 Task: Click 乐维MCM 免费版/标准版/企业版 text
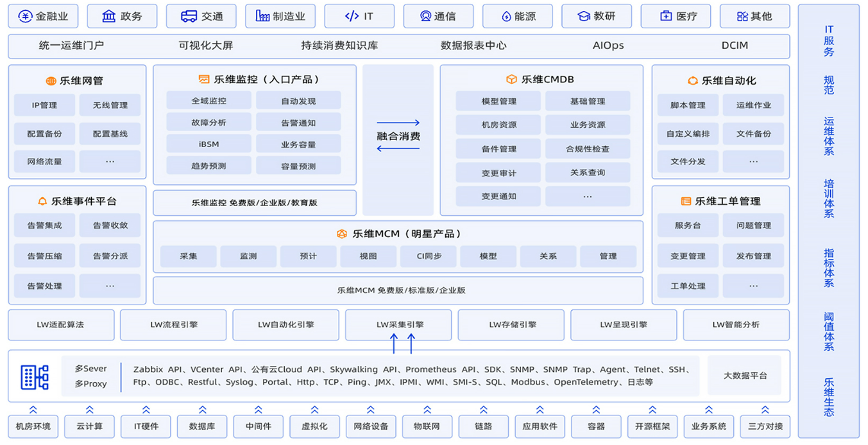tap(402, 290)
